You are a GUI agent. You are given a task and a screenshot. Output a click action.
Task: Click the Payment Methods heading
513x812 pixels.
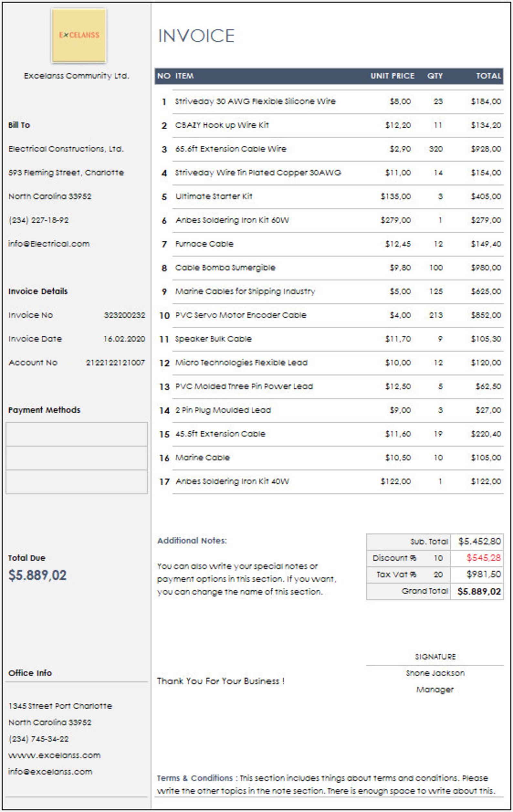point(44,410)
